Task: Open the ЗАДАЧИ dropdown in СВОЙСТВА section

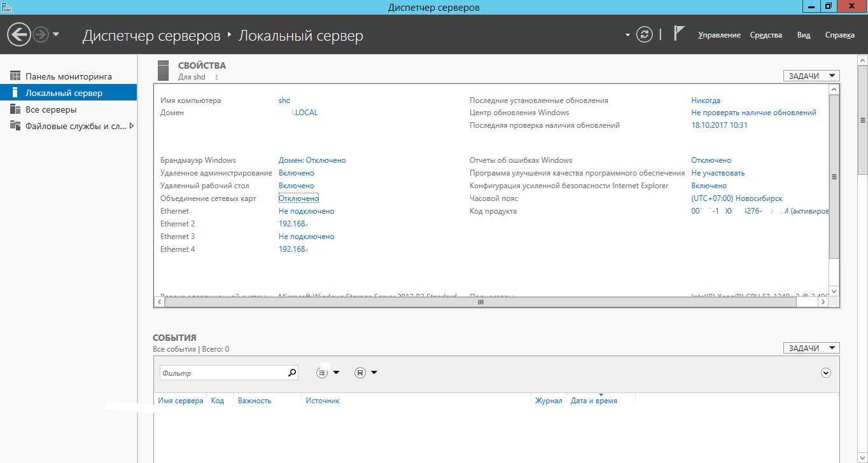Action: 811,76
